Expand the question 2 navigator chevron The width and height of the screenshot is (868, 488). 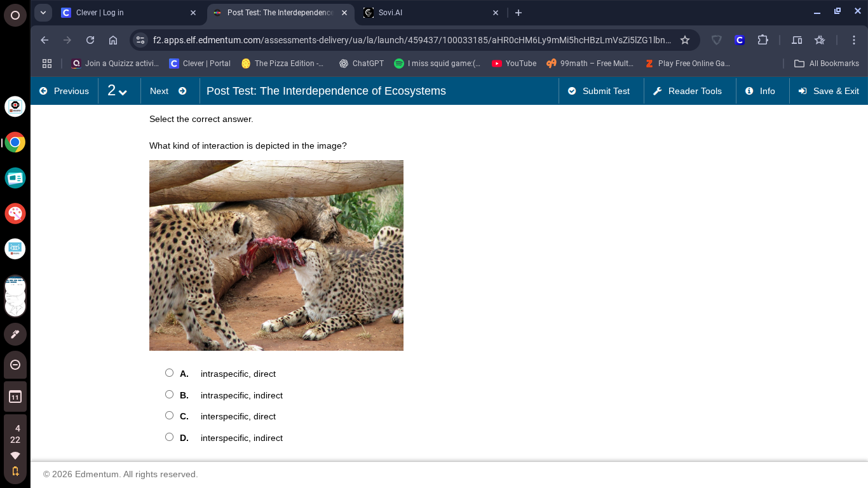pos(123,91)
